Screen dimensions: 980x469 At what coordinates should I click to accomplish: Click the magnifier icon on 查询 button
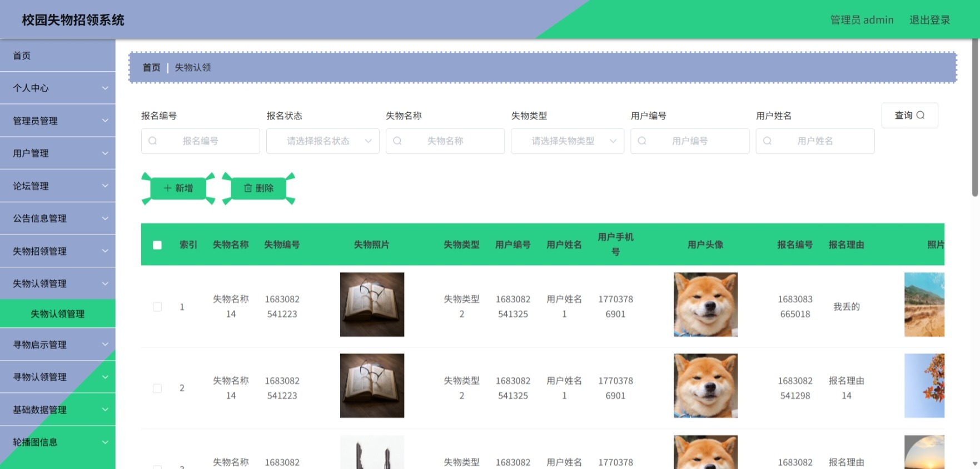pos(921,115)
